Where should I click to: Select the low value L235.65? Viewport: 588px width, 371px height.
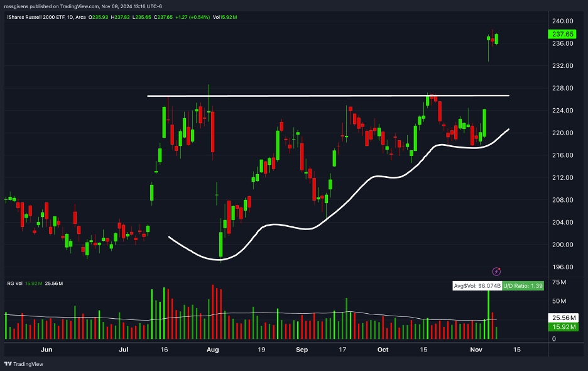142,17
